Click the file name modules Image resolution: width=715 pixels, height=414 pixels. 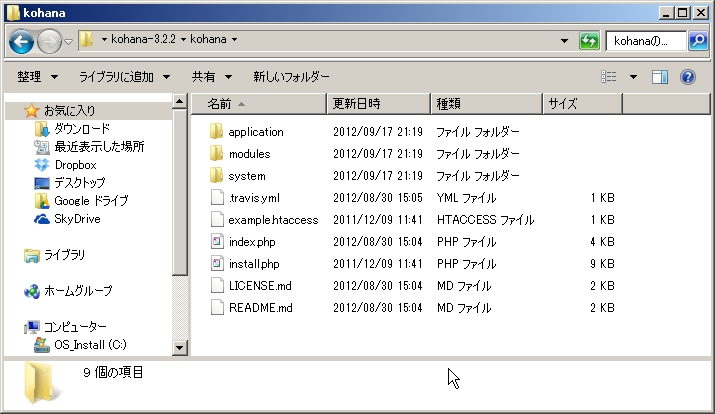coord(249,154)
